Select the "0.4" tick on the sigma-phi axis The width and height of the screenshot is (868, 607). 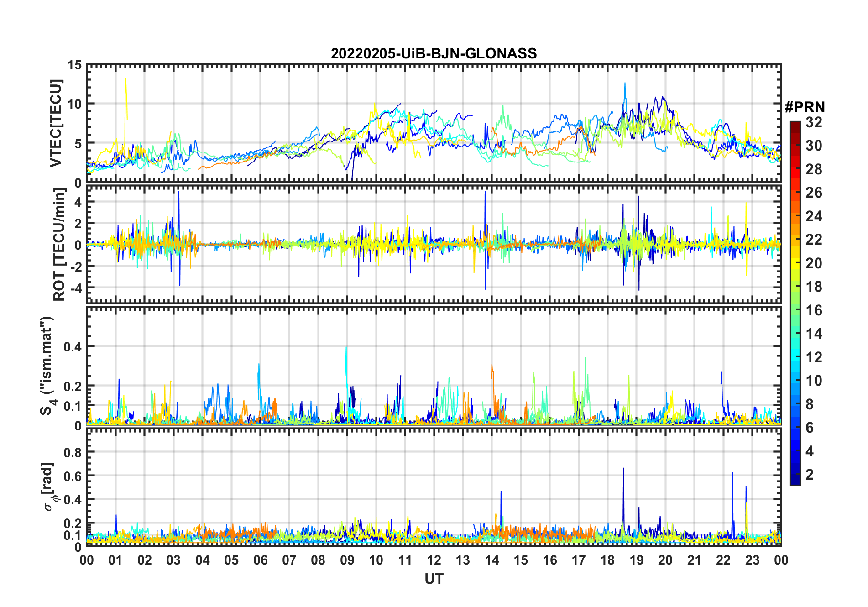click(x=73, y=500)
